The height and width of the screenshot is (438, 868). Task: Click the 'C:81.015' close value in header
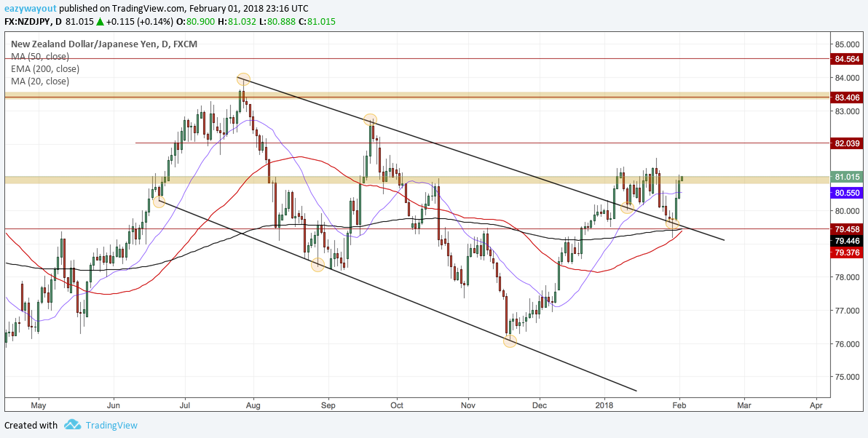click(317, 22)
